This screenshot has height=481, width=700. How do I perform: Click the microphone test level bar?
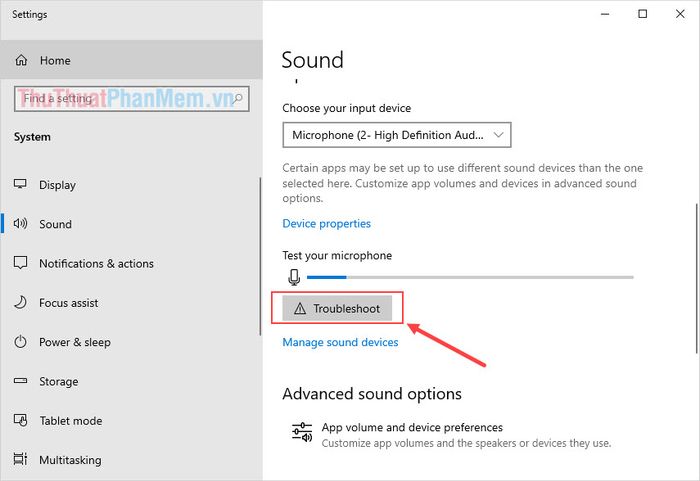pos(470,277)
